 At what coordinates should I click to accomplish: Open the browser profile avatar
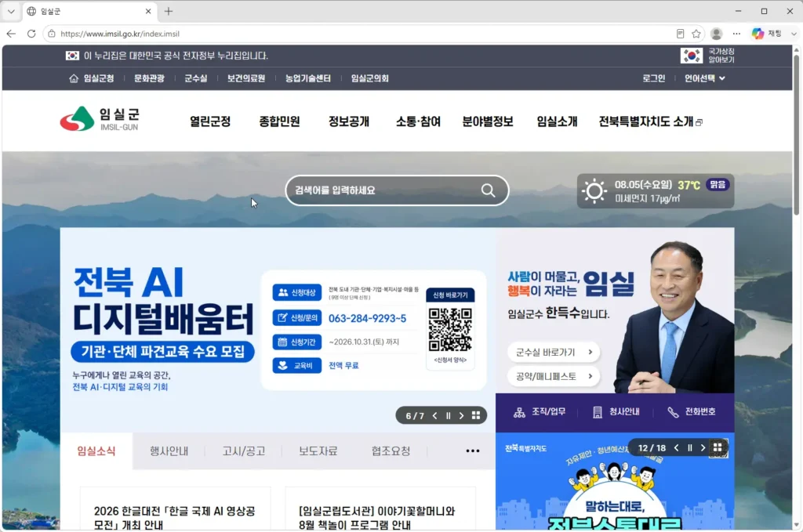click(717, 34)
